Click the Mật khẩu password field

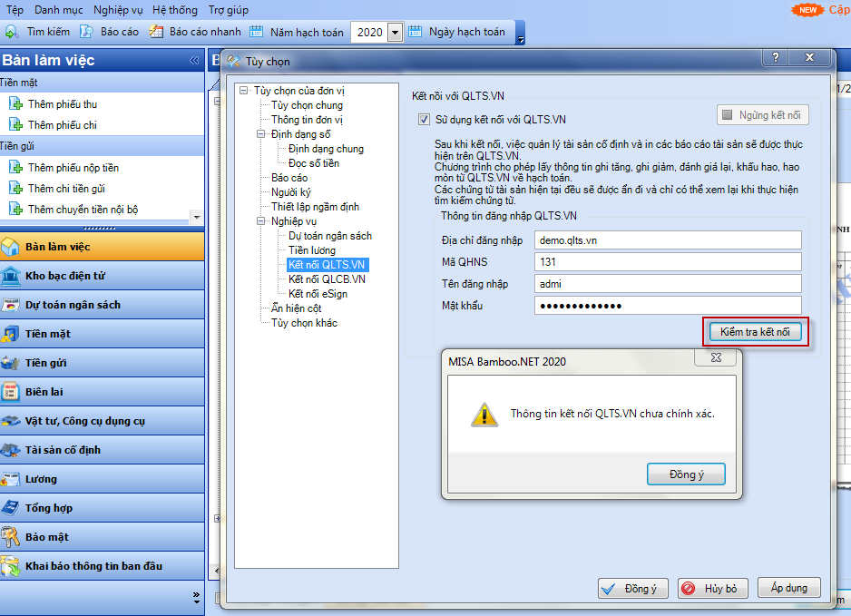(x=668, y=306)
